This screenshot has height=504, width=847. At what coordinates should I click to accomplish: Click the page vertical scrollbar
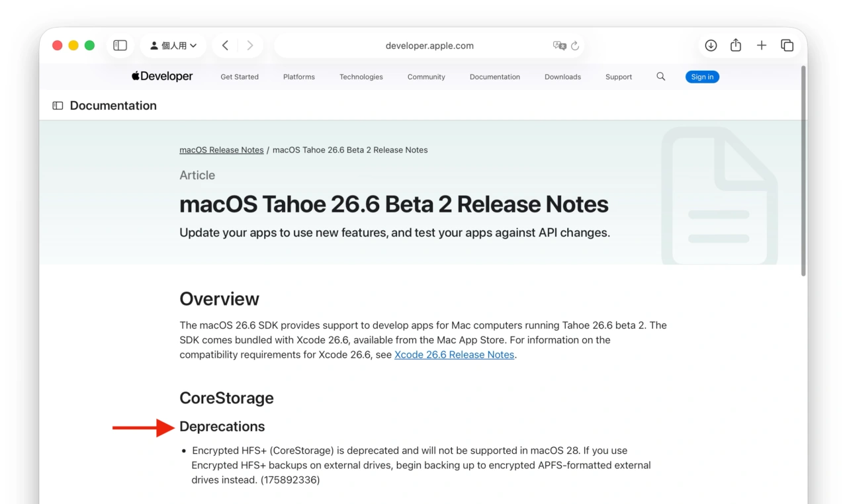803,172
